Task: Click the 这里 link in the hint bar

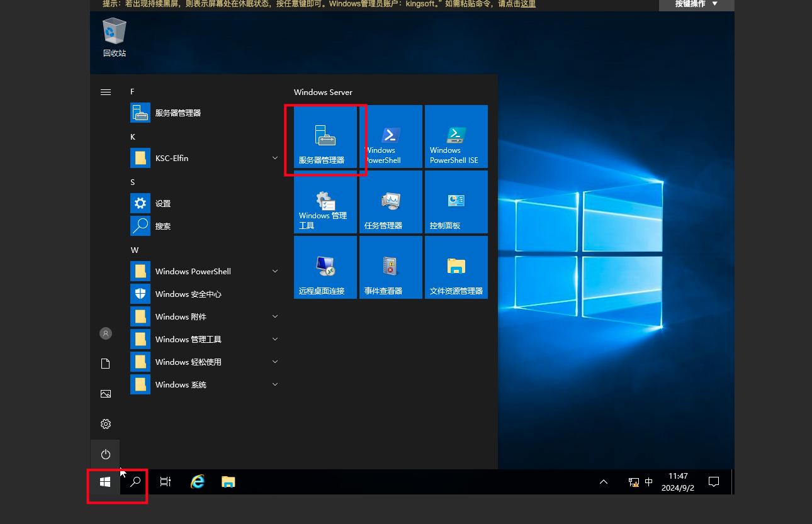Action: pos(528,4)
